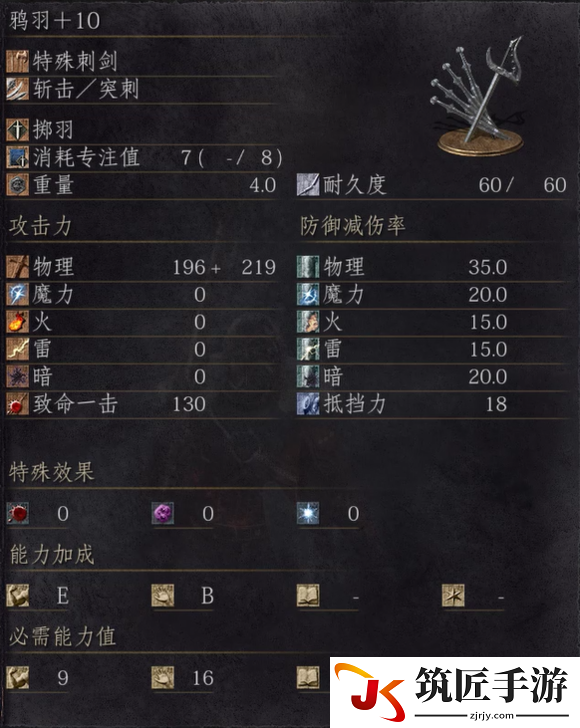Select the attack type icon beside 斩击/突刺

[x=18, y=89]
